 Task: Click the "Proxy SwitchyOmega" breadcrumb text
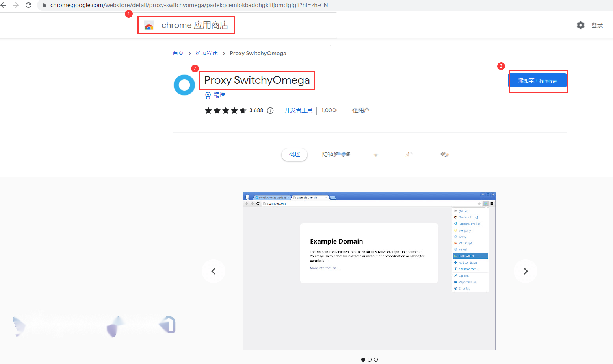click(258, 53)
